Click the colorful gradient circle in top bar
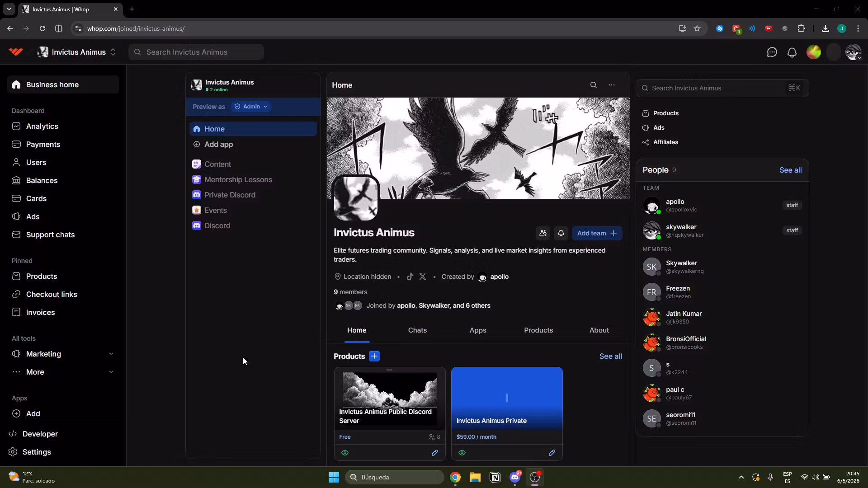Viewport: 868px width, 488px height. [x=814, y=52]
